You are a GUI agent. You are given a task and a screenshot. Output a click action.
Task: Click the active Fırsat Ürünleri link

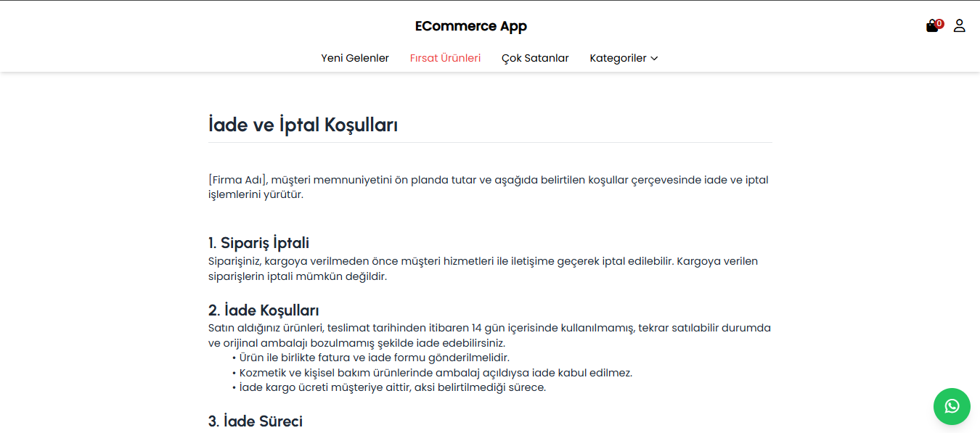445,58
